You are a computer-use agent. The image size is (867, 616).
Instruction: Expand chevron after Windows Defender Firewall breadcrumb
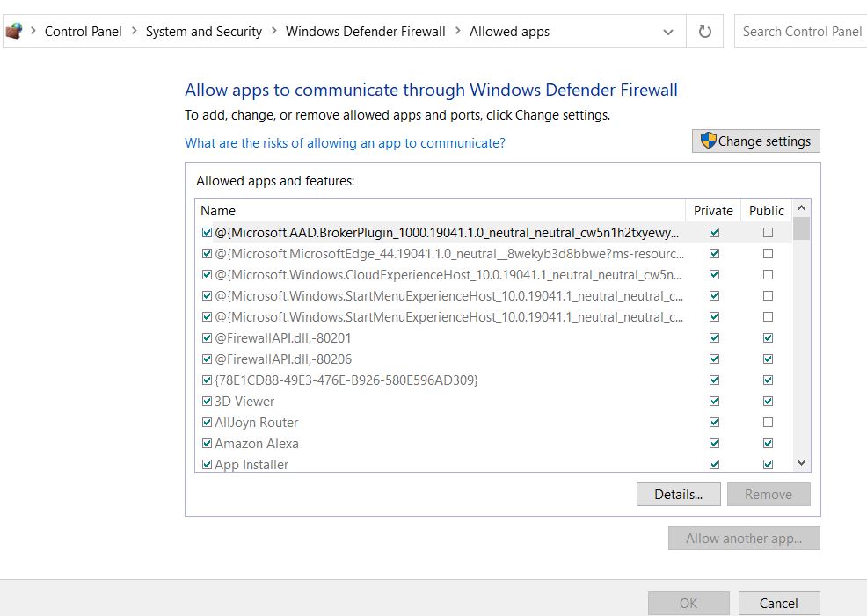coord(457,31)
